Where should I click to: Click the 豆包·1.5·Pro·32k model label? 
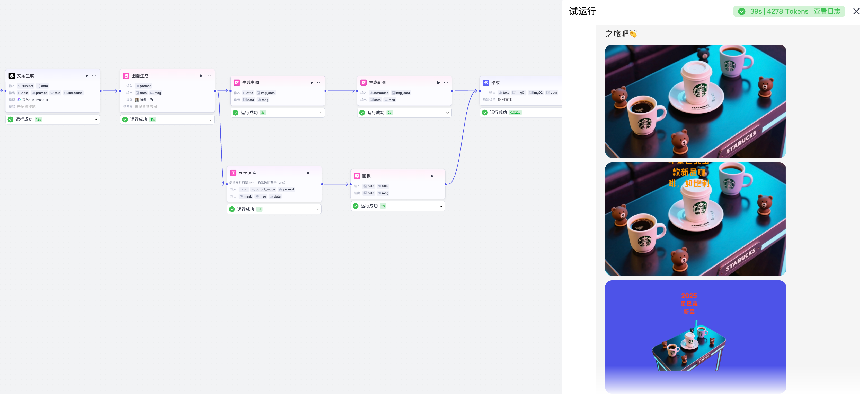pos(35,100)
